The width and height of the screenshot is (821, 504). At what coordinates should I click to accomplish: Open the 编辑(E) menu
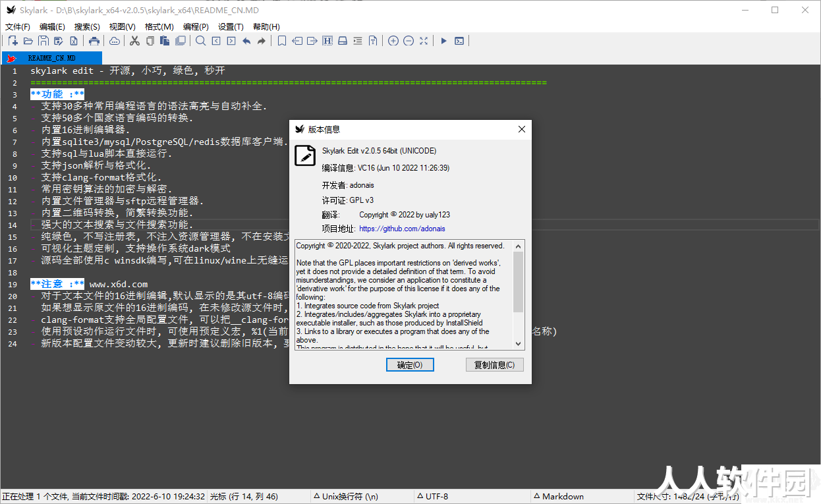[x=53, y=27]
